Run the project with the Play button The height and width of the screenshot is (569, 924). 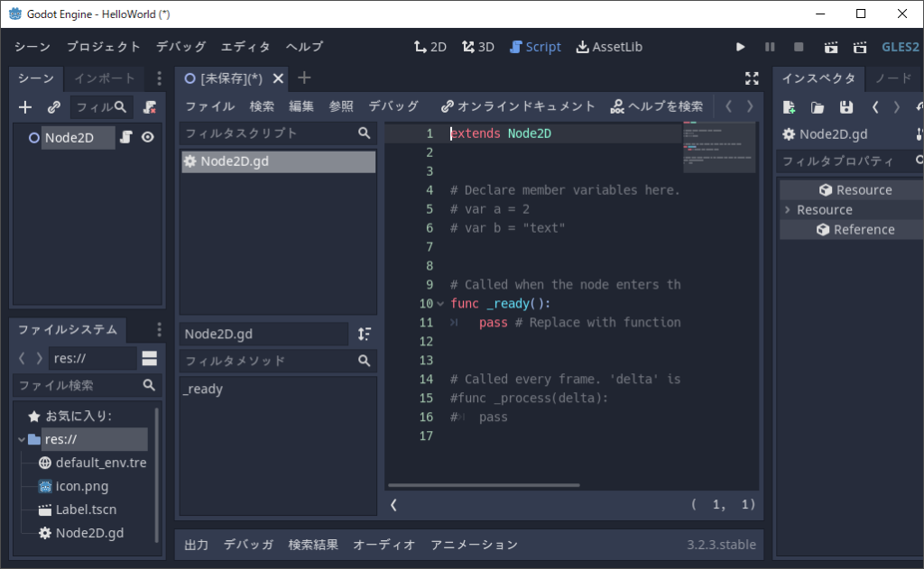pos(740,46)
